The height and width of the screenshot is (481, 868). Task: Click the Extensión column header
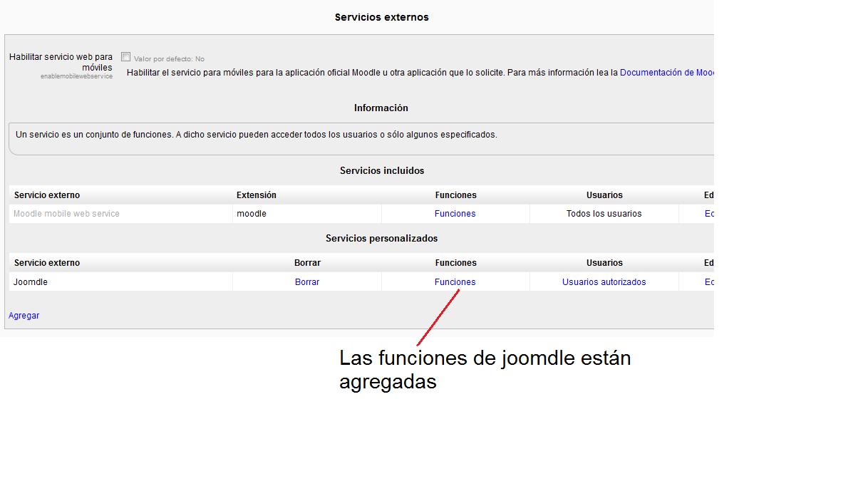pos(257,195)
